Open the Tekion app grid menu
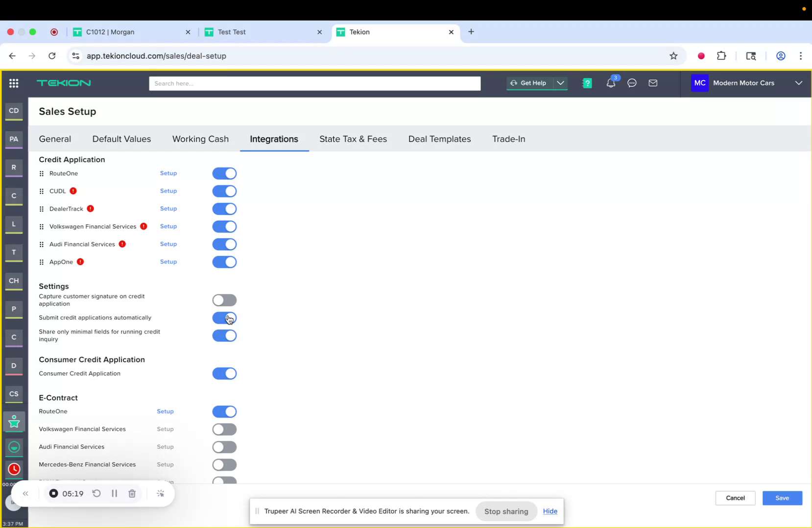This screenshot has height=528, width=812. point(14,83)
